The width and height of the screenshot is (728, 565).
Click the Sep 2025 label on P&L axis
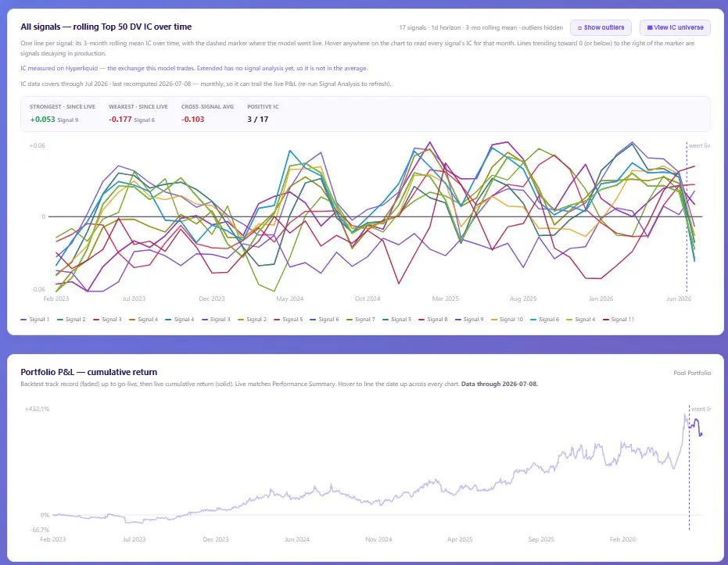click(541, 539)
